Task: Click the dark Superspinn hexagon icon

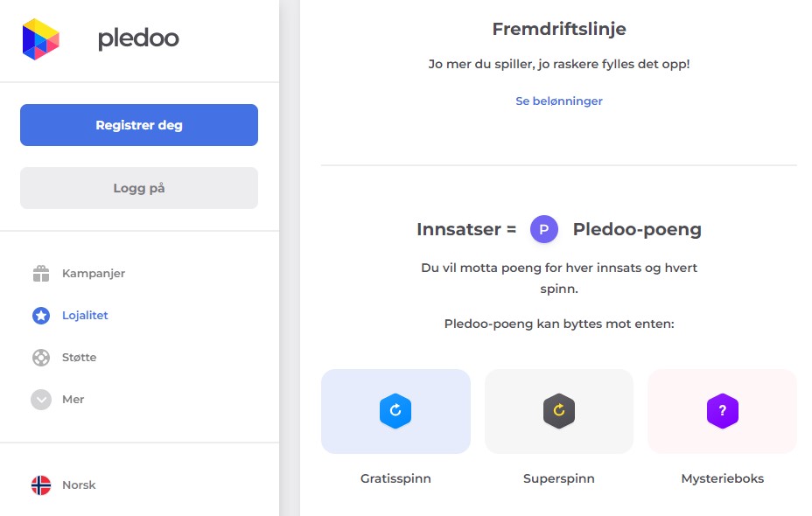Action: 559,411
